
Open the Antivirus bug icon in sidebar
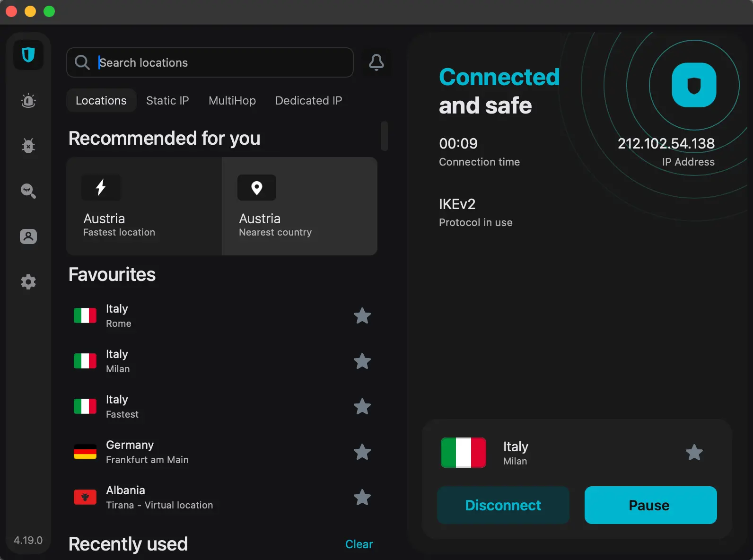point(28,146)
